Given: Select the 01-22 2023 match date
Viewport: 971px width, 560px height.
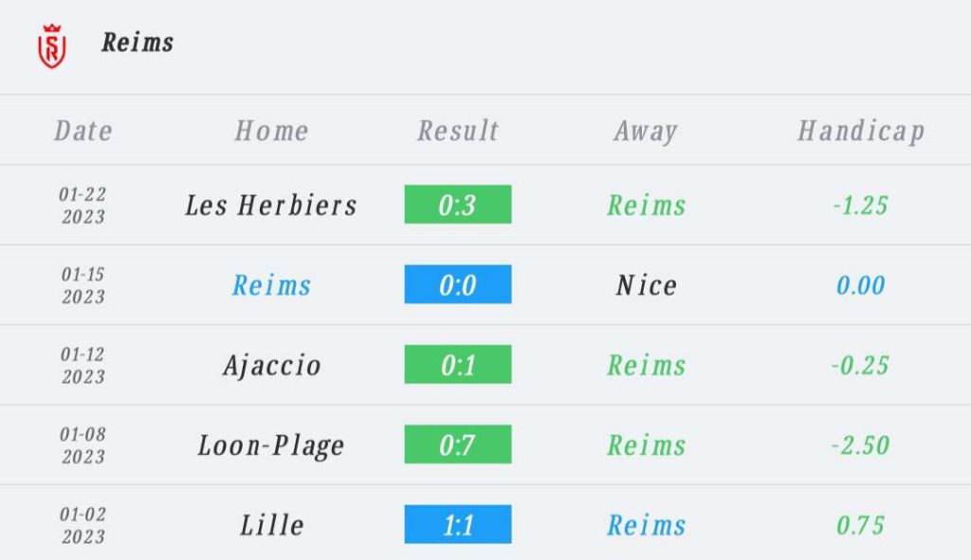Looking at the screenshot, I should [x=83, y=206].
